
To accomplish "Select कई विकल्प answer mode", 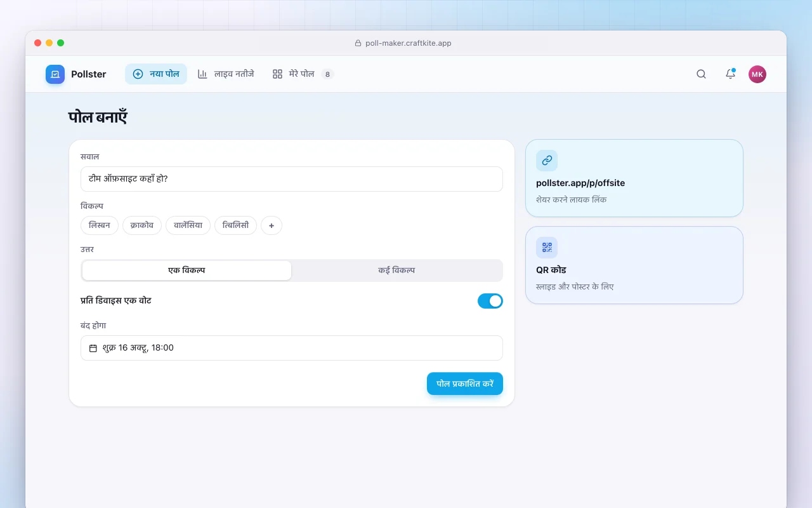I will [396, 271].
